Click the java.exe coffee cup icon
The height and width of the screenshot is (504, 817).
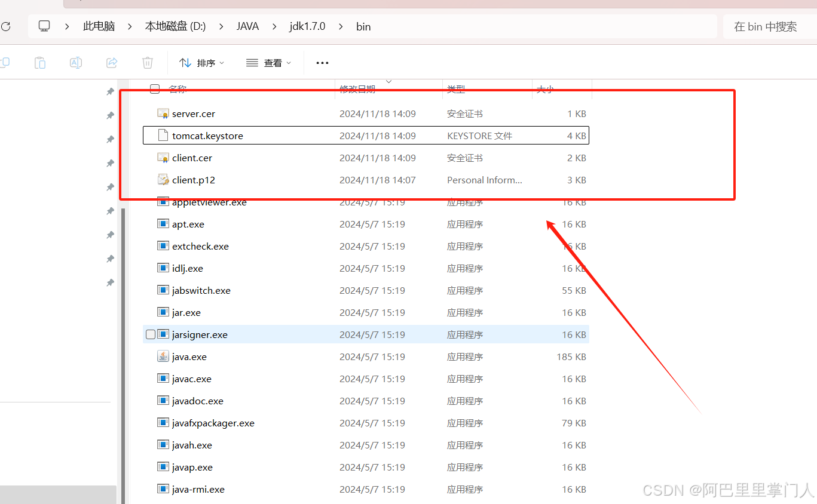[163, 356]
